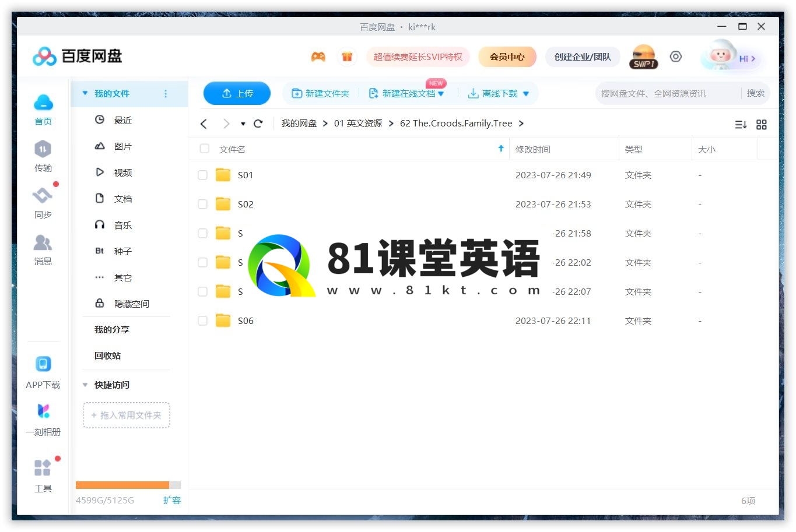Check the box for folder S01
Image resolution: width=796 pixels, height=532 pixels.
[x=202, y=175]
